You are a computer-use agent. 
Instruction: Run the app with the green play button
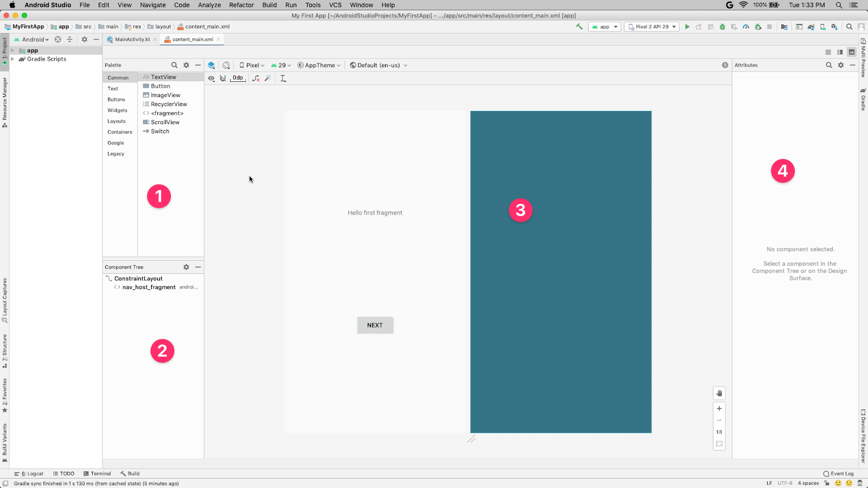point(687,27)
